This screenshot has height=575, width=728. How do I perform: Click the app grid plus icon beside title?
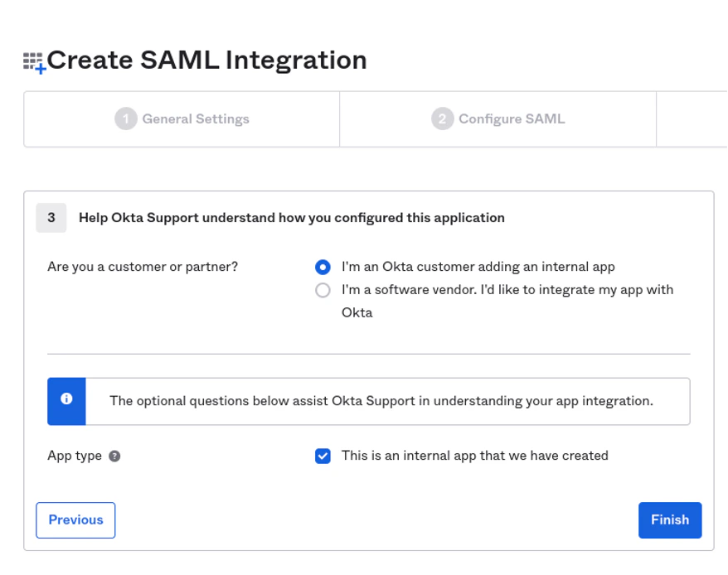(35, 63)
